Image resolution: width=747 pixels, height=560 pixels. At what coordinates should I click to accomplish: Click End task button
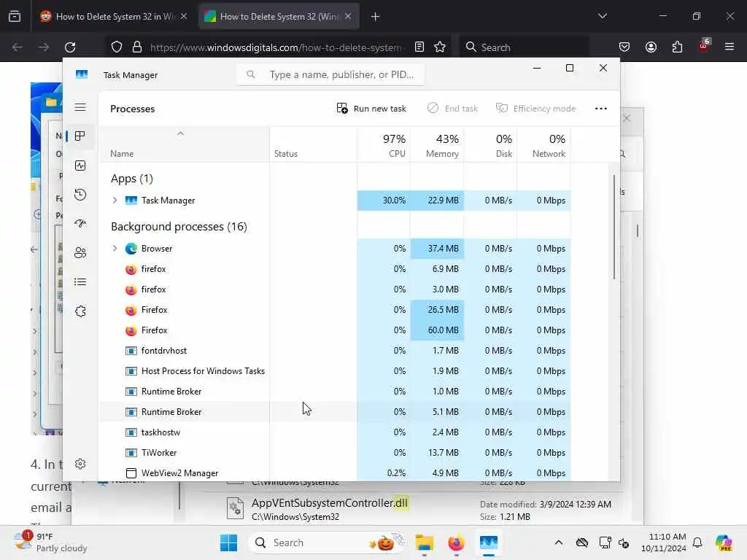(x=452, y=109)
